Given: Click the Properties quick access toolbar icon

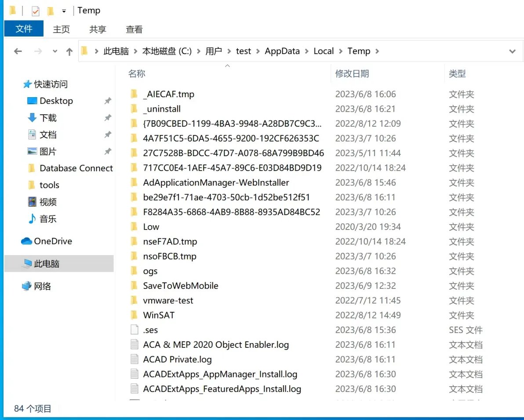Looking at the screenshot, I should (x=35, y=11).
